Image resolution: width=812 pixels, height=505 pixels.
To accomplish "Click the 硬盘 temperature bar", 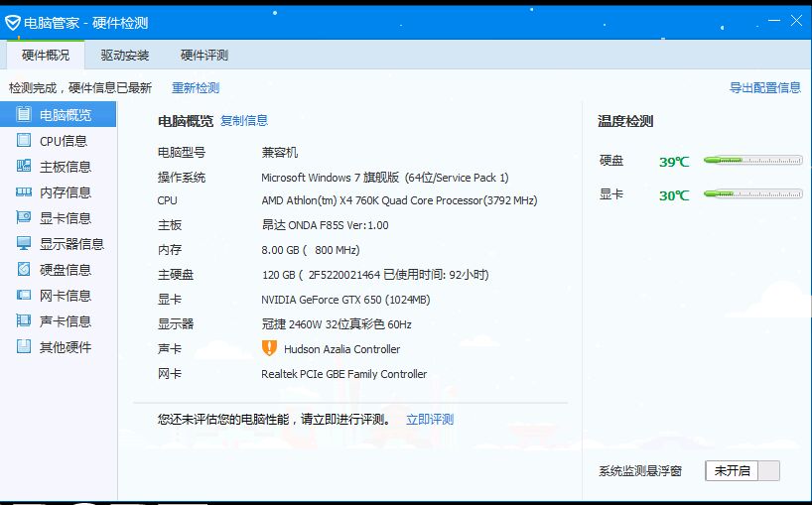I will pos(753,161).
